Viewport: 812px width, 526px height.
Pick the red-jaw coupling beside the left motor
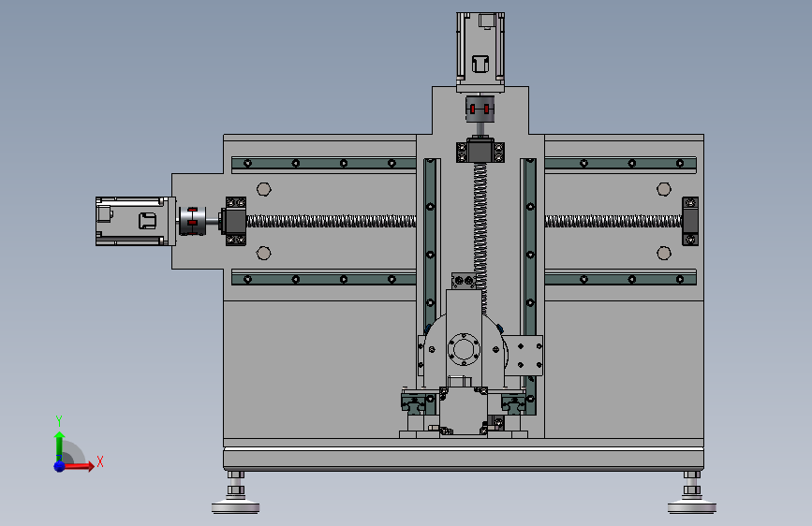tap(193, 221)
